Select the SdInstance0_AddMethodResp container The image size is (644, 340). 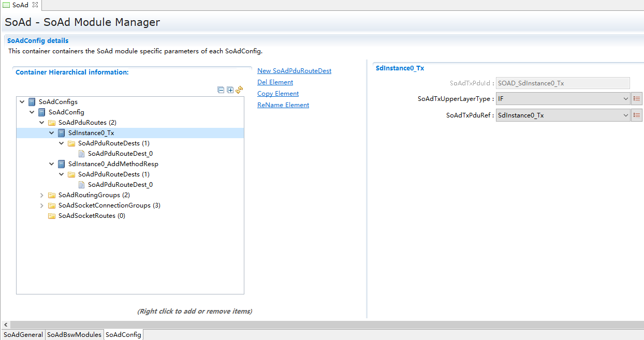coord(113,164)
